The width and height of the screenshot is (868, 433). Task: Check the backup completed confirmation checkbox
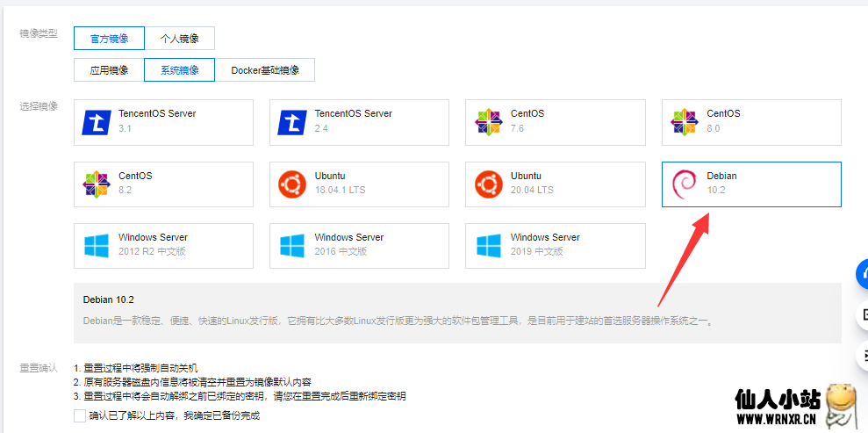click(80, 415)
